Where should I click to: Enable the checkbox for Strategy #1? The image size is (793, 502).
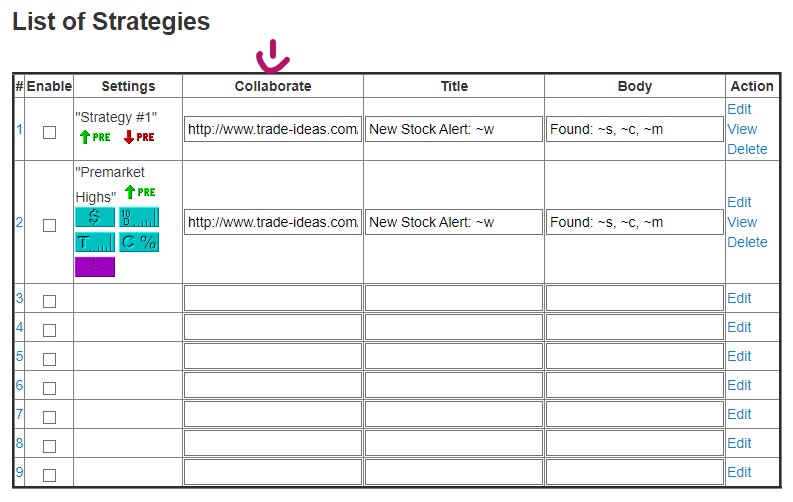point(50,132)
